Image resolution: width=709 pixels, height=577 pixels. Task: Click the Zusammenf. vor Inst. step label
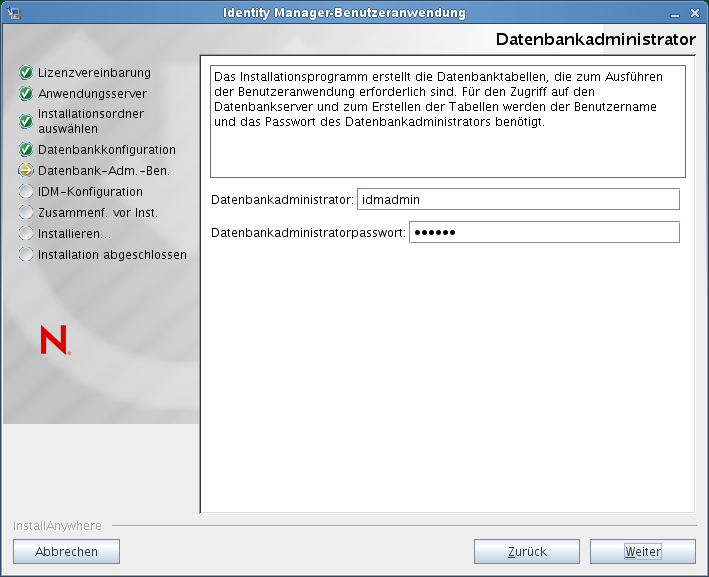click(x=98, y=213)
